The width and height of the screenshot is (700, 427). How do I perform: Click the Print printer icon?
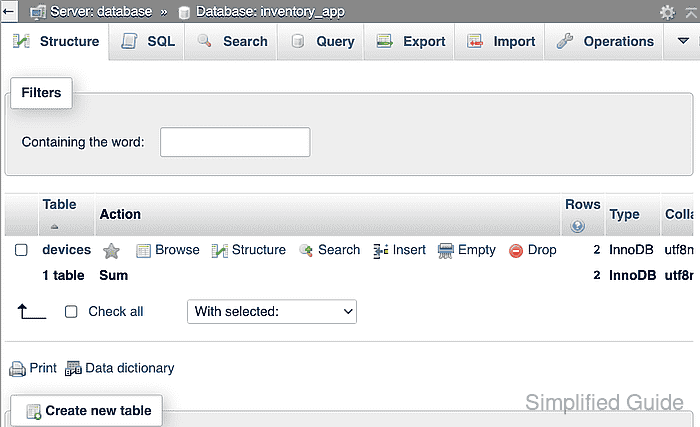[x=17, y=369]
